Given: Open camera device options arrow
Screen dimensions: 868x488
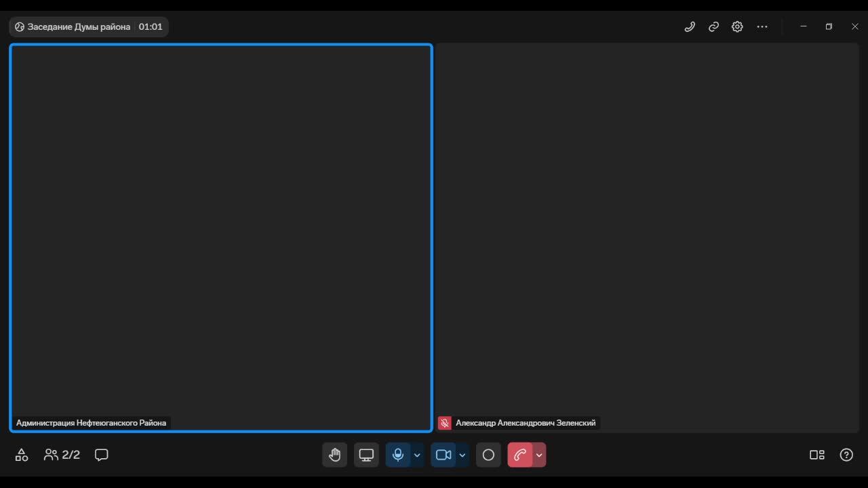Looking at the screenshot, I should pos(462,455).
